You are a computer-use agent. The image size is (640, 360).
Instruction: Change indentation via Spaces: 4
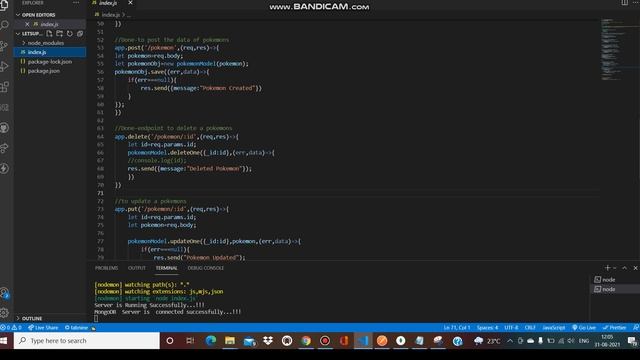pos(487,327)
